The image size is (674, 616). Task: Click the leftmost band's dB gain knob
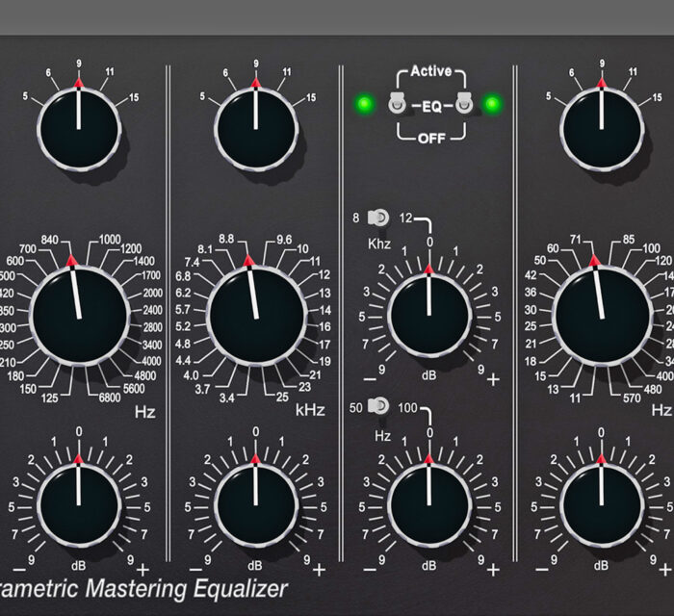pos(79,503)
